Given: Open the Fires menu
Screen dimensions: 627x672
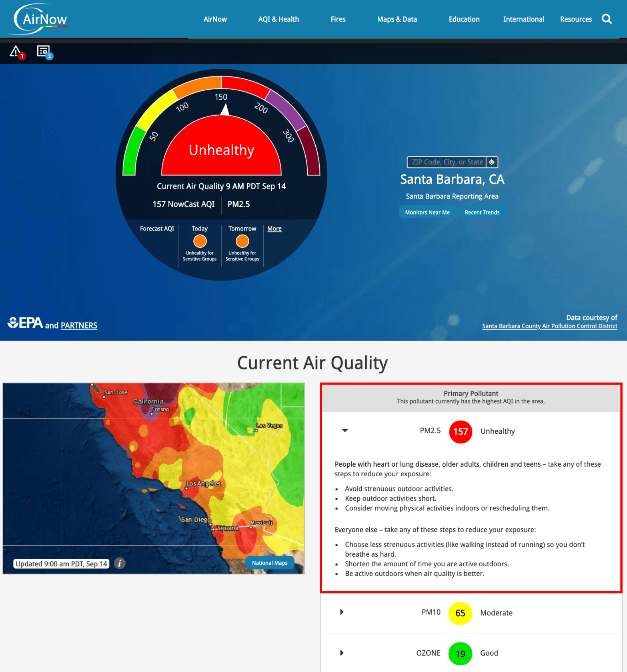Looking at the screenshot, I should click(338, 19).
